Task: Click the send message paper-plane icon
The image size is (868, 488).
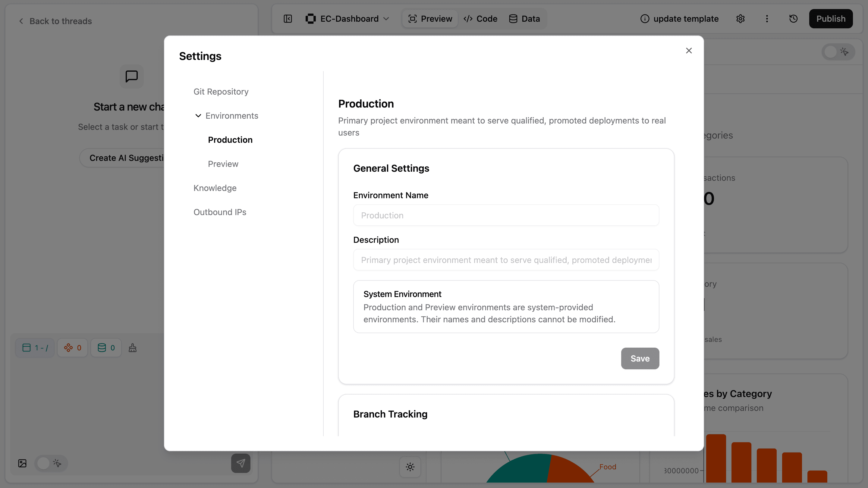Action: tap(240, 463)
